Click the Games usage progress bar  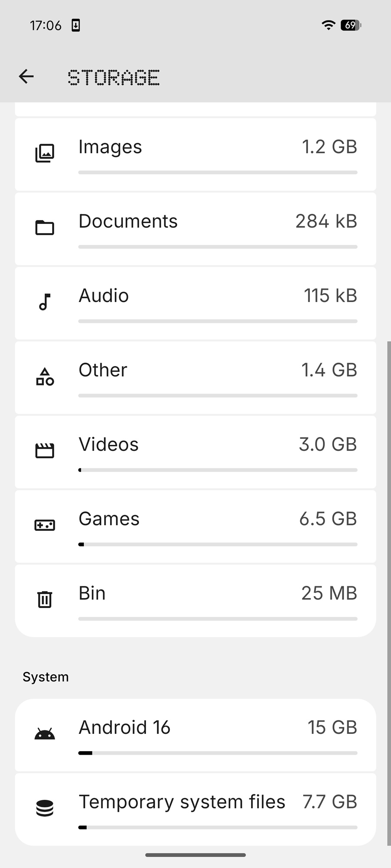pyautogui.click(x=218, y=544)
